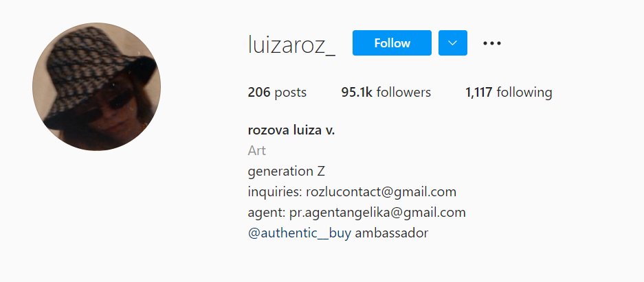644x282 pixels.
Task: Select the Art category label
Action: pyautogui.click(x=256, y=151)
